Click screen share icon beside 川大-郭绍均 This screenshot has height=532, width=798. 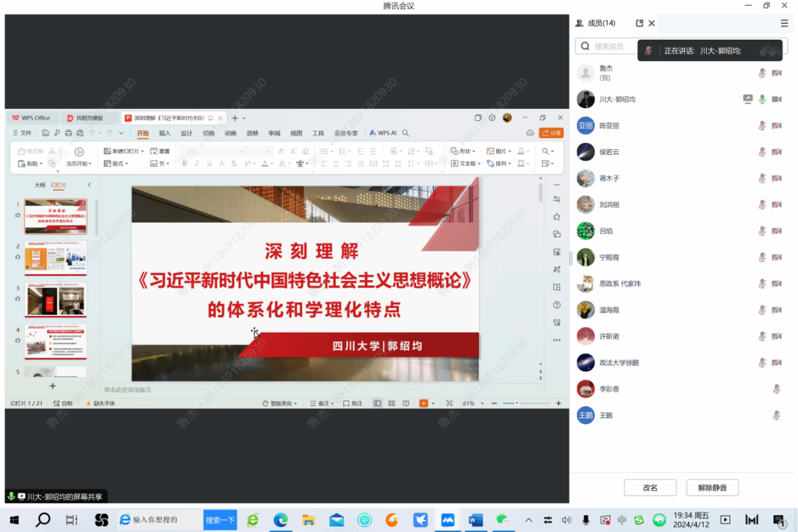pyautogui.click(x=748, y=99)
